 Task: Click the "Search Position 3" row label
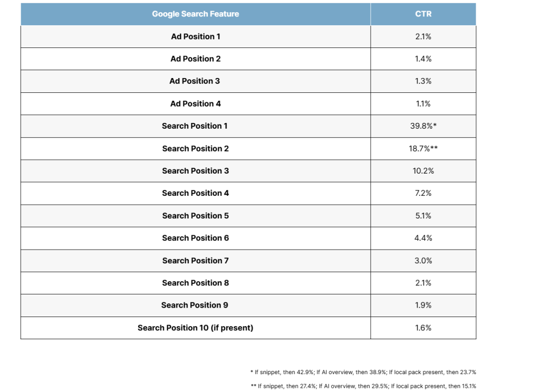tap(195, 171)
